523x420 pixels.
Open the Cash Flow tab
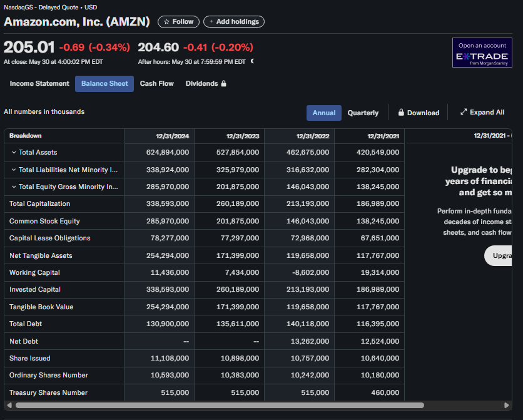tap(157, 83)
